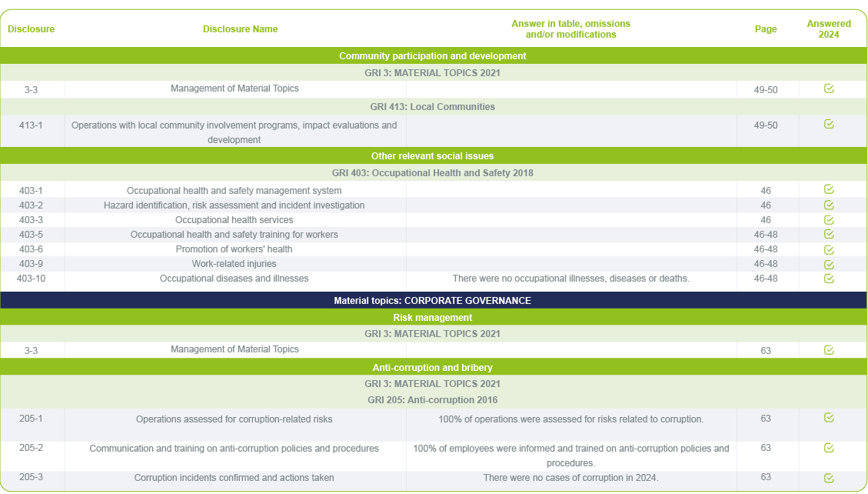Click the no occupational illnesses answer cell

coord(570,279)
